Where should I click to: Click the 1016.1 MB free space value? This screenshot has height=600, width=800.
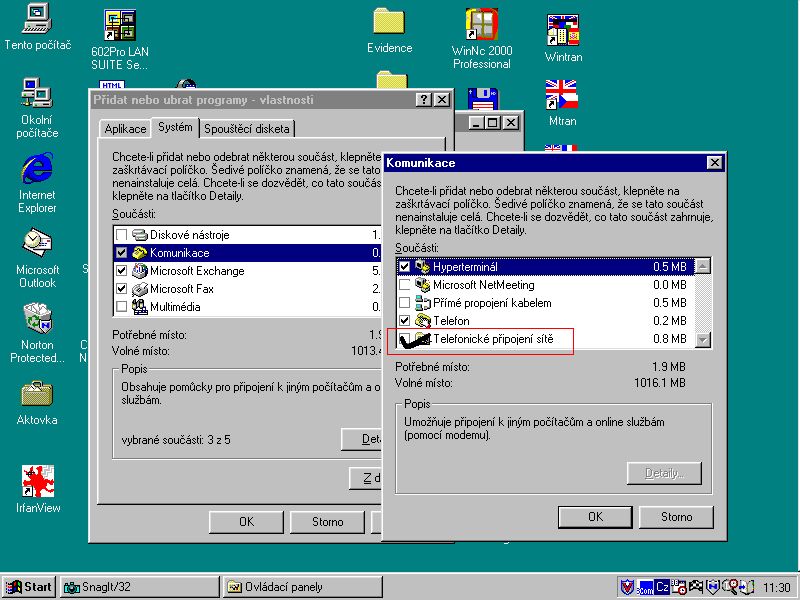click(x=660, y=383)
